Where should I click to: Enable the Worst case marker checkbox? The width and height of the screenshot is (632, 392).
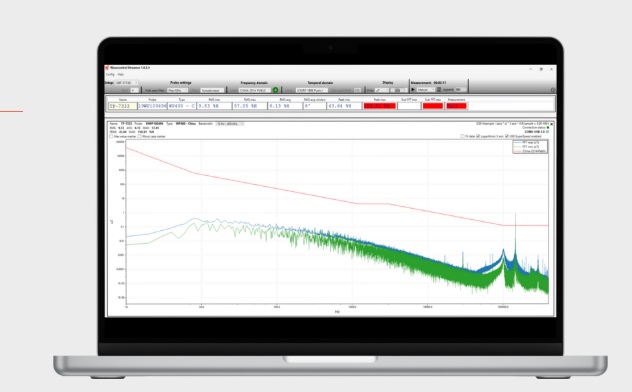pyautogui.click(x=139, y=136)
